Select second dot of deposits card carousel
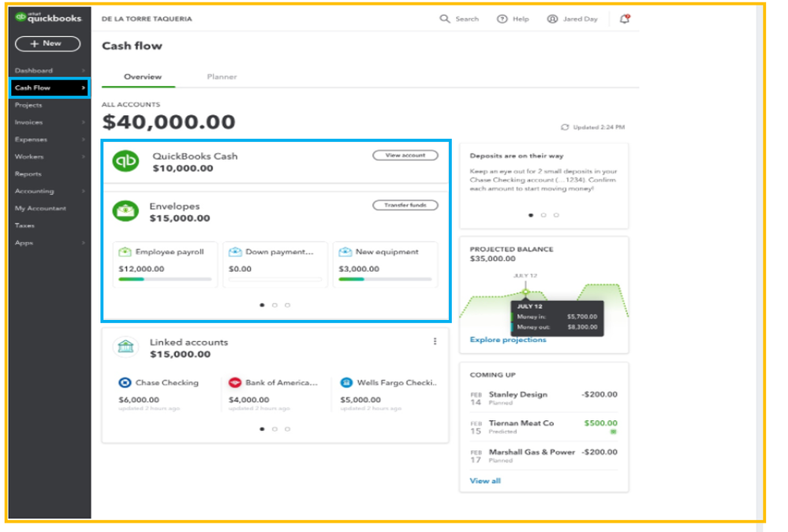Image resolution: width=788 pixels, height=532 pixels. click(543, 215)
